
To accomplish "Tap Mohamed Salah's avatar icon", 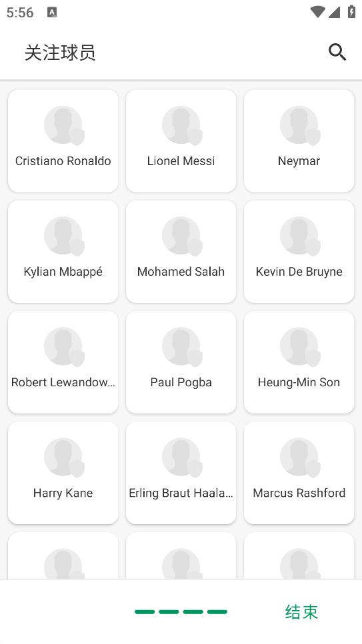I will 182,236.
